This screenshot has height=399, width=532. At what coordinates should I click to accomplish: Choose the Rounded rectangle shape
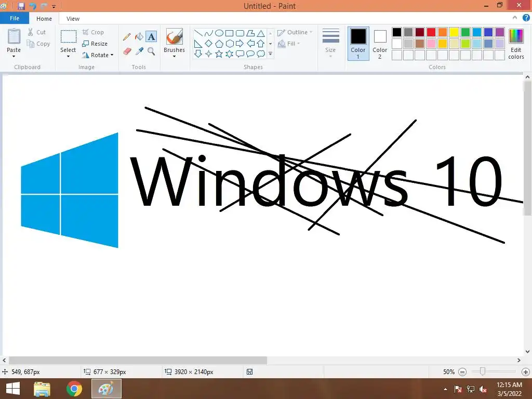[x=240, y=33]
